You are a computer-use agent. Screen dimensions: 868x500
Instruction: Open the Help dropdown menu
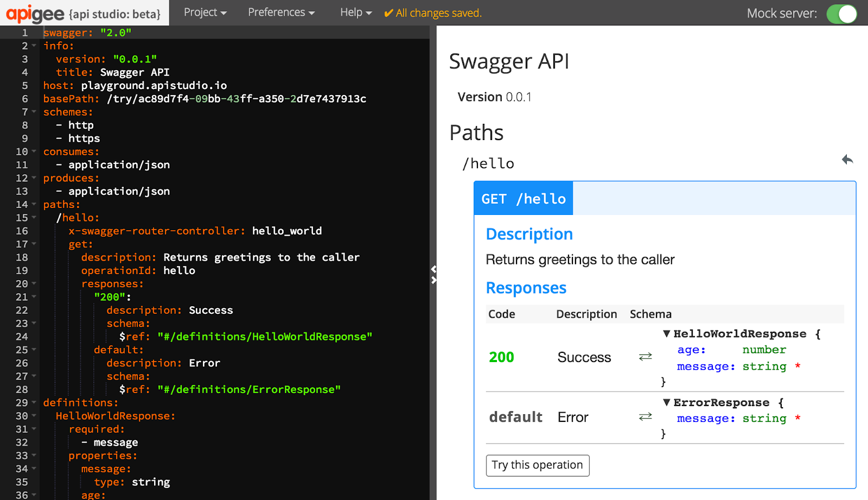click(x=356, y=12)
